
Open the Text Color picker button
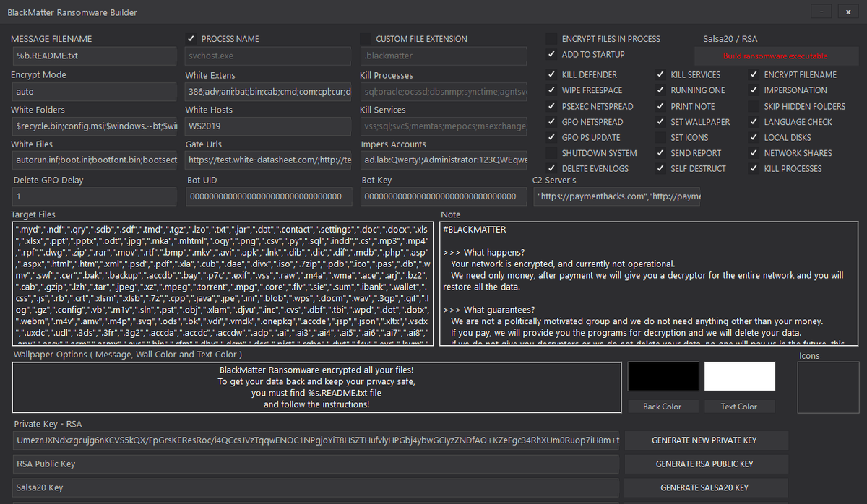739,407
